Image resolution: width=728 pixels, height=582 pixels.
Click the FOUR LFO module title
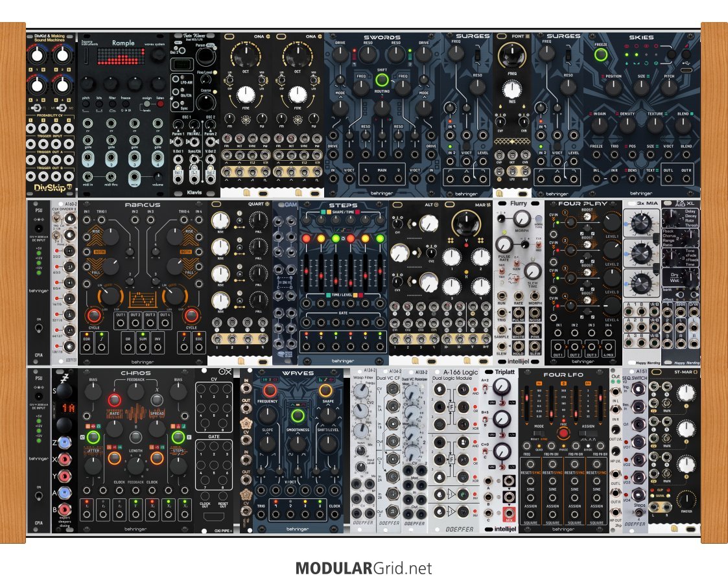click(563, 375)
